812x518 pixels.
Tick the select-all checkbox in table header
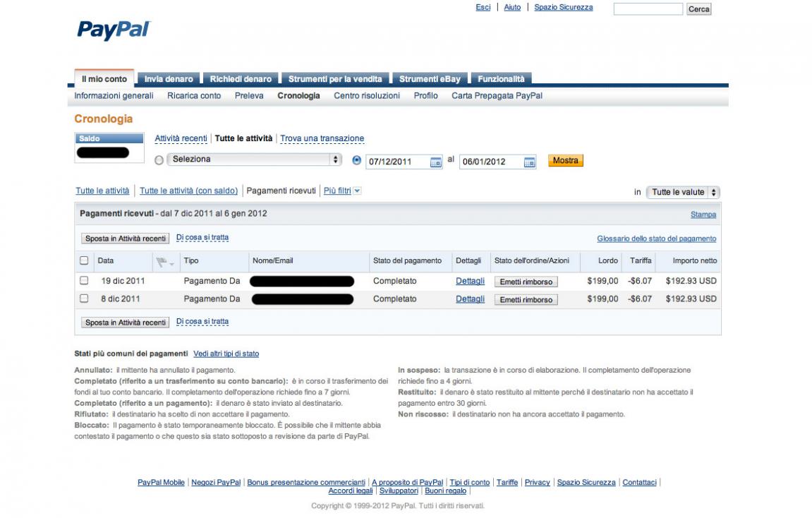(x=84, y=260)
